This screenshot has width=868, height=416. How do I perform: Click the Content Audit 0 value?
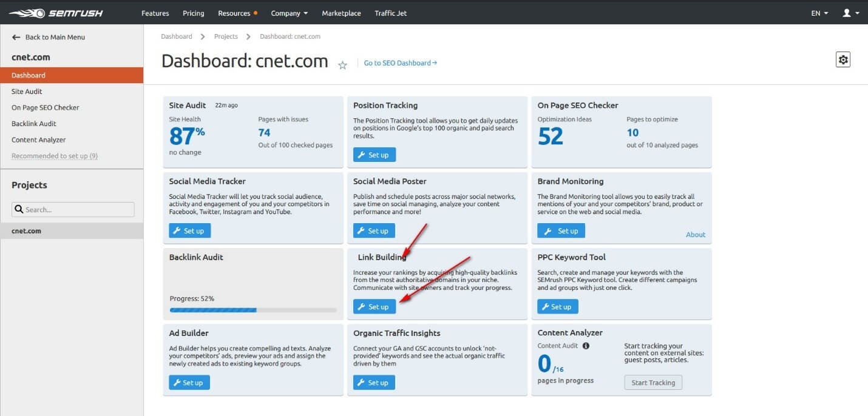(x=544, y=364)
